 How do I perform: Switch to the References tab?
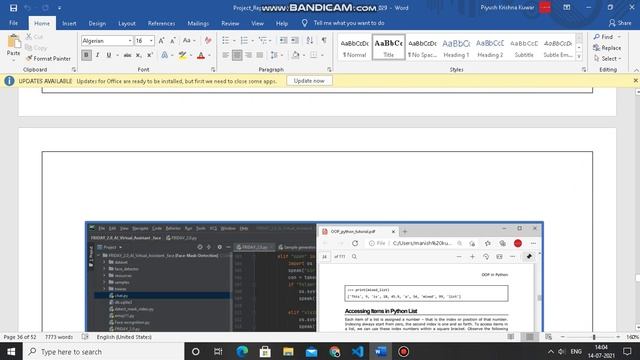[x=161, y=23]
